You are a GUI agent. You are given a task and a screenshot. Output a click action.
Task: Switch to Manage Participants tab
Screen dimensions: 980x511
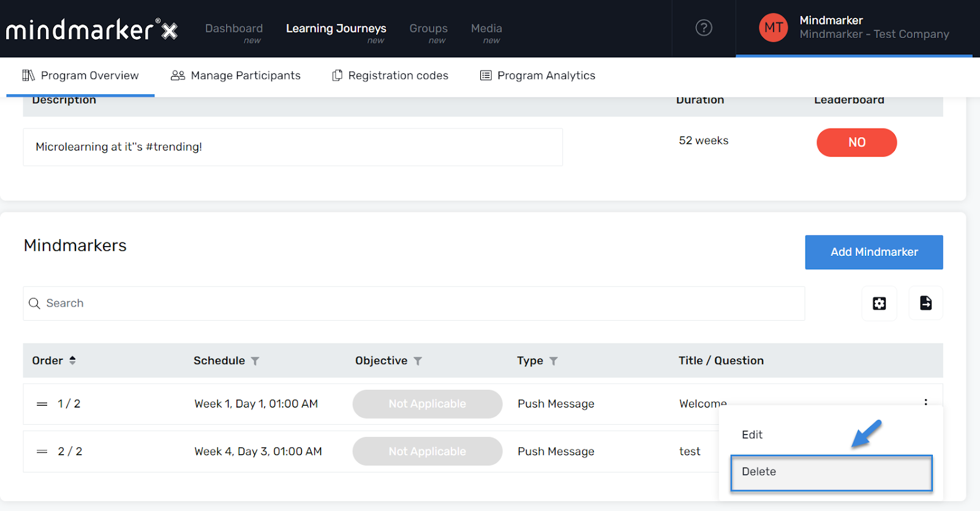pos(236,76)
